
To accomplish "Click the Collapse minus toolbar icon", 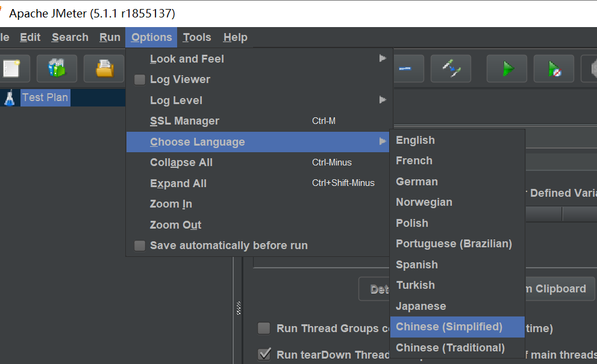I will coord(408,69).
